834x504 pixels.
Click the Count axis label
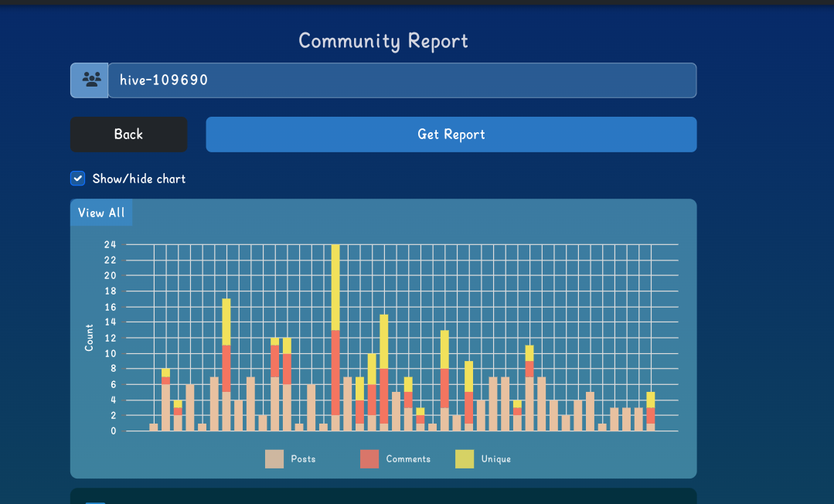click(x=89, y=338)
